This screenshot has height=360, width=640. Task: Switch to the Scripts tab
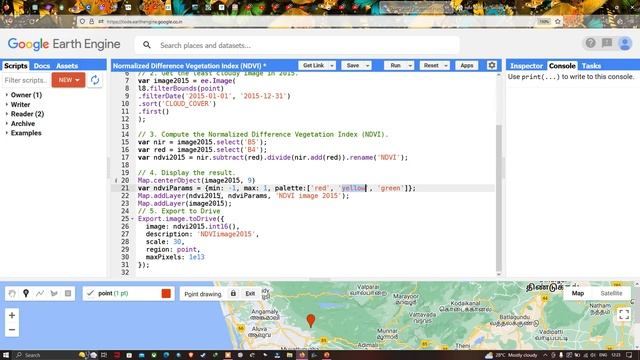(x=16, y=66)
